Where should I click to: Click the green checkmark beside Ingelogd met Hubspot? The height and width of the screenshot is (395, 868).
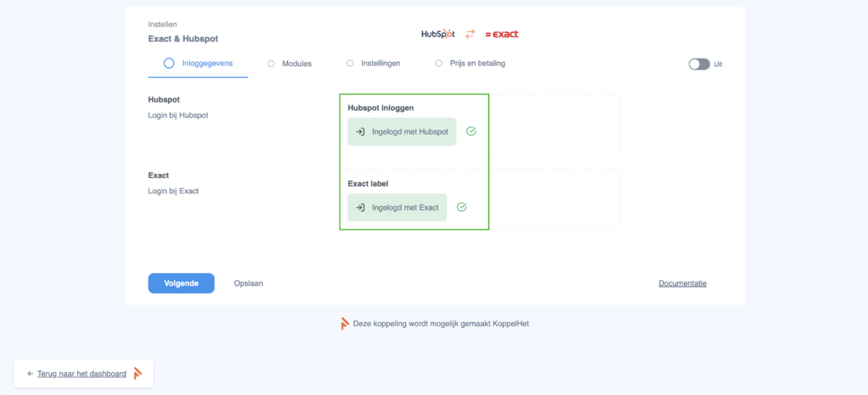pyautogui.click(x=471, y=131)
